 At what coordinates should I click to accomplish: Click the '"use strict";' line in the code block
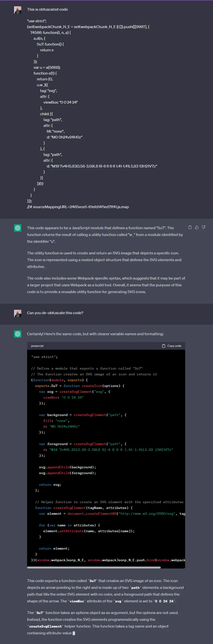(44, 357)
